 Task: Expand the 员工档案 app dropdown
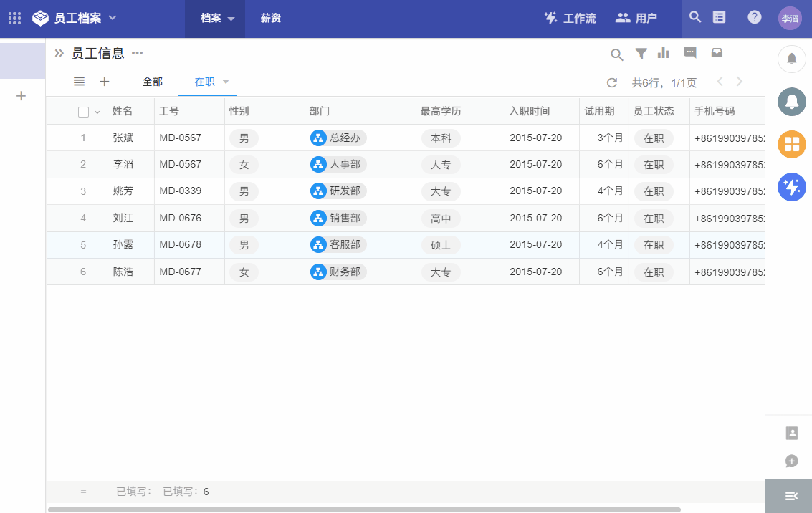click(x=113, y=18)
